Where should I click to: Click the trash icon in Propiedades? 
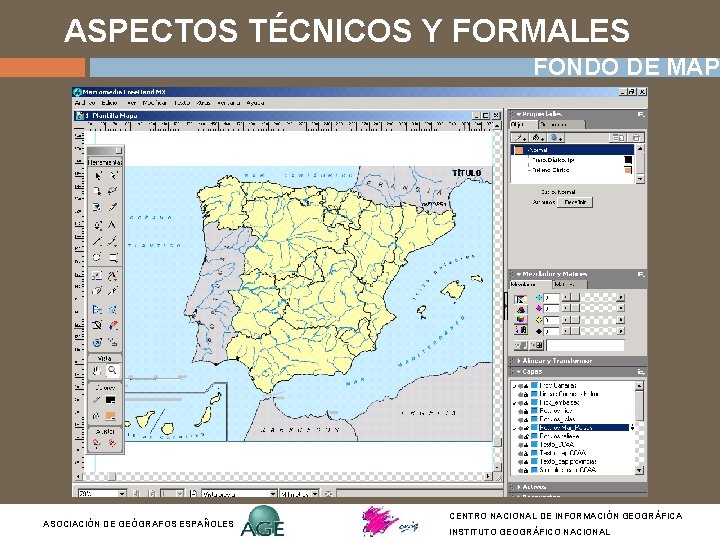pos(636,137)
